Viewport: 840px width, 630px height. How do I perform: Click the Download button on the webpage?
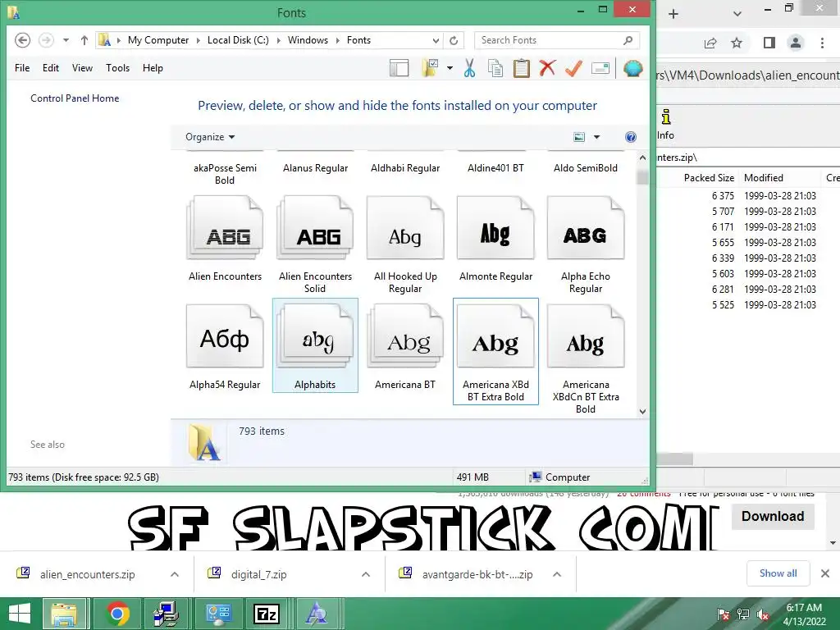coord(773,517)
